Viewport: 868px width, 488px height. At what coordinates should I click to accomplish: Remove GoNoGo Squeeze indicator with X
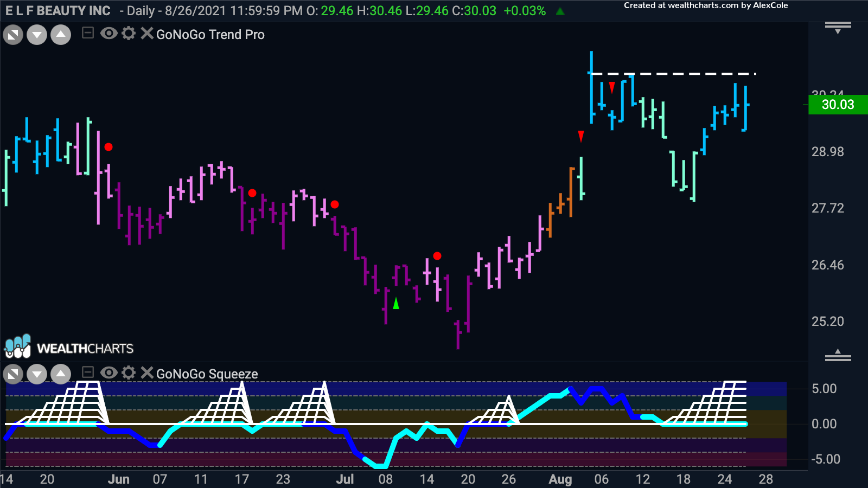pyautogui.click(x=146, y=373)
